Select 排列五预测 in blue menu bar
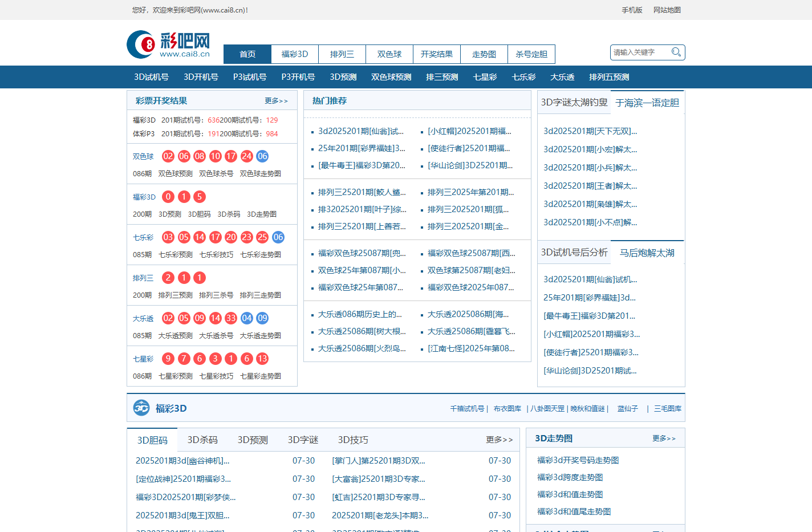The image size is (812, 532). (x=609, y=77)
